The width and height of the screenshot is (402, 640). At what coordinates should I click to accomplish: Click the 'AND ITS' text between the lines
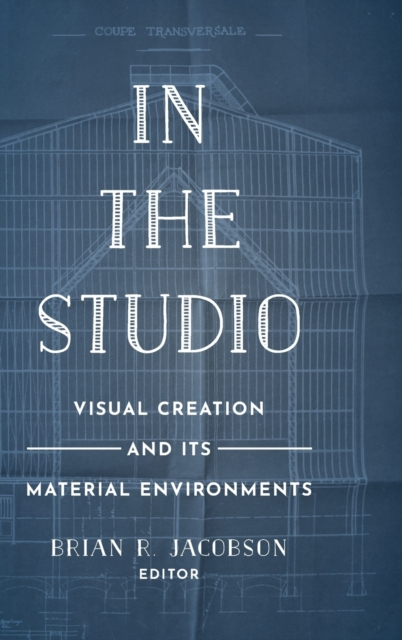tap(169, 449)
